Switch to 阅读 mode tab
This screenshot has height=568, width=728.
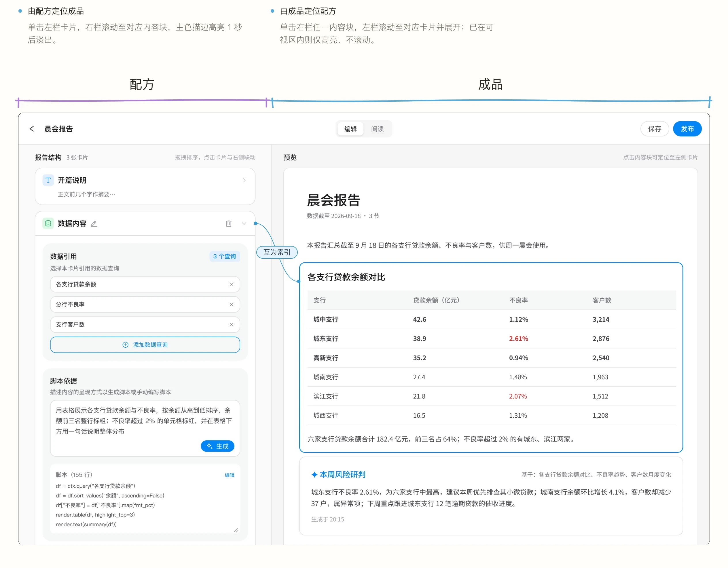coord(377,129)
